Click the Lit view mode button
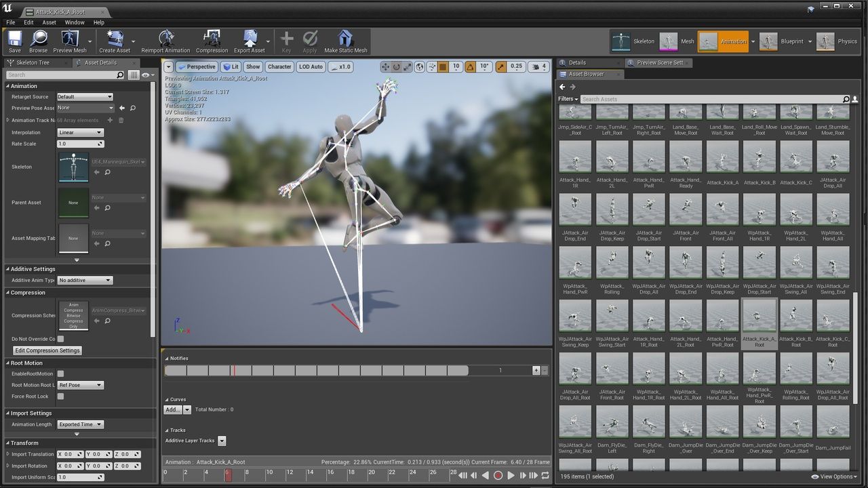Screen dimensions: 868x488 (x=231, y=66)
